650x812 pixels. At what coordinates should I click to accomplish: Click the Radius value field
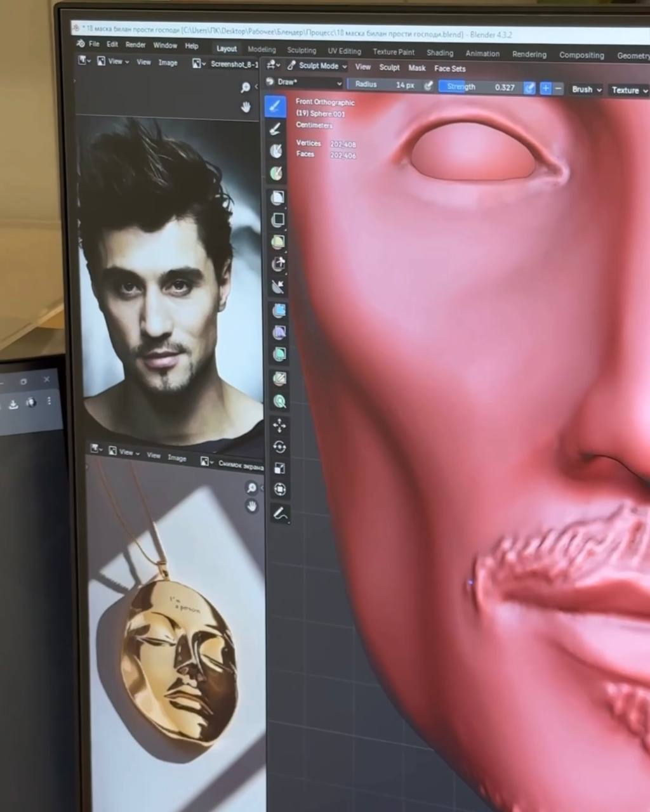[x=385, y=84]
